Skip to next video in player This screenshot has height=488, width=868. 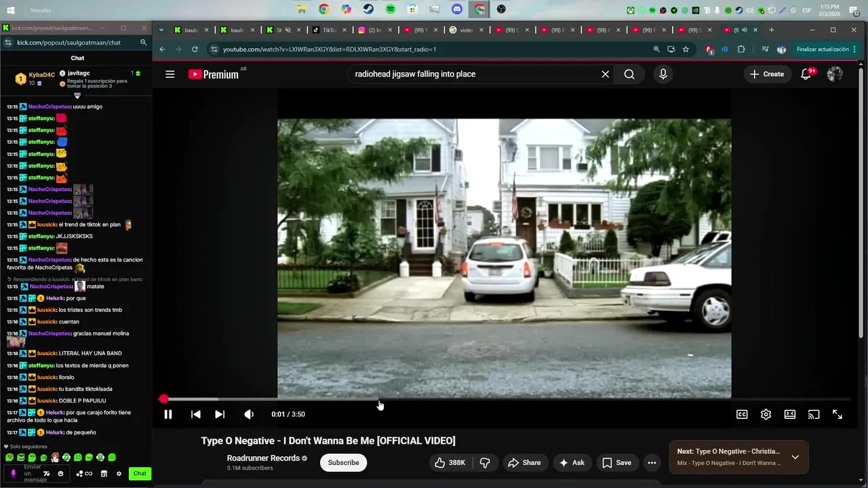tap(220, 414)
